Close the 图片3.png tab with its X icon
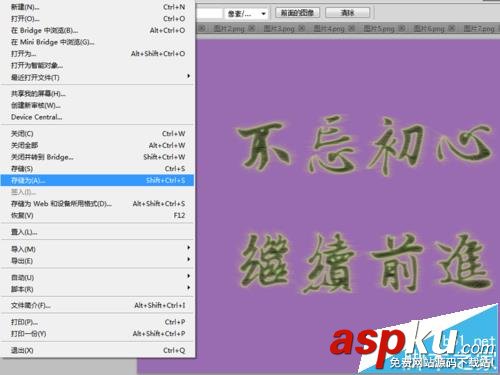This screenshot has width=500, height=375. (x=302, y=28)
